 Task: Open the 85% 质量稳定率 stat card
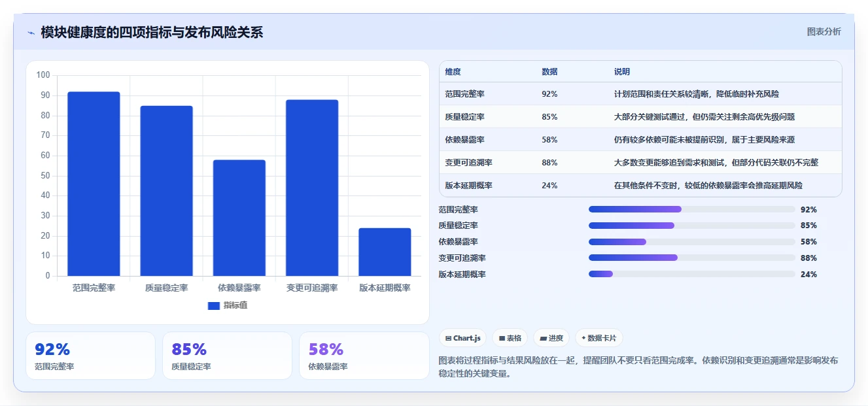coord(227,356)
